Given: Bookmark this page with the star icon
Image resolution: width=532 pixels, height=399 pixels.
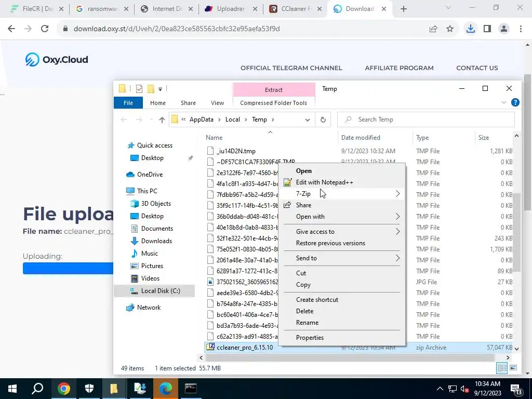Looking at the screenshot, I should pos(450,29).
